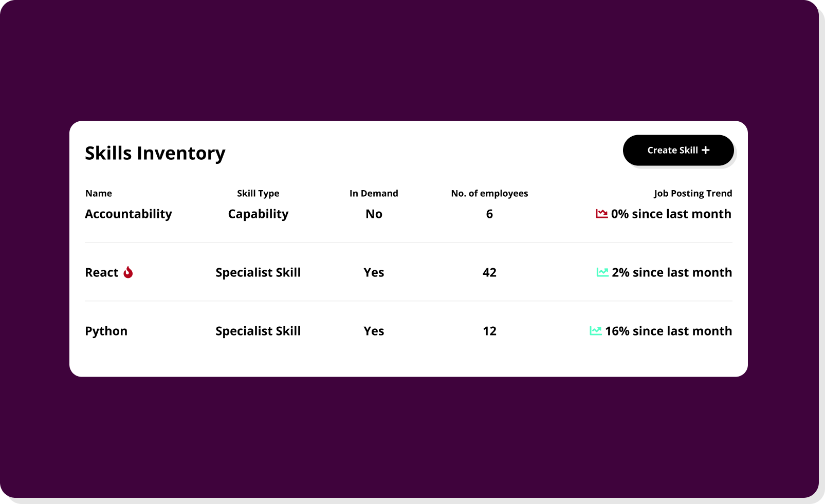825x504 pixels.
Task: Click the Job Posting Trend column header
Action: [693, 193]
